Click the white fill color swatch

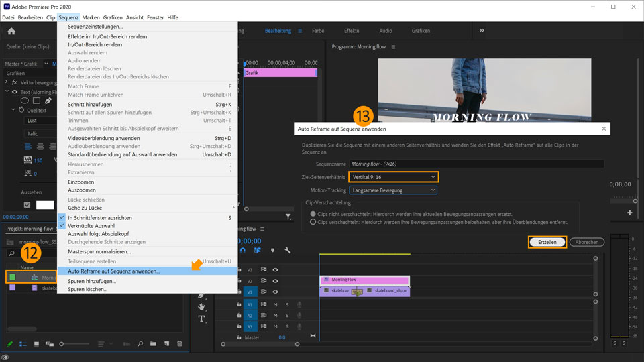(x=45, y=205)
